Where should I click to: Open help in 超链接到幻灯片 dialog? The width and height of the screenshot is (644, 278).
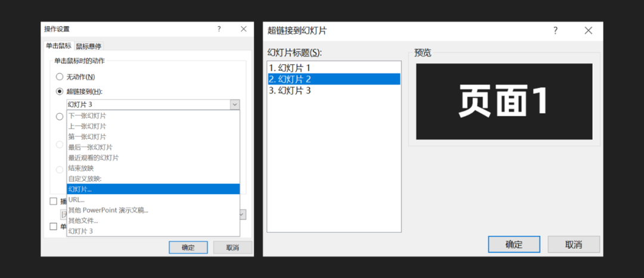pyautogui.click(x=555, y=31)
